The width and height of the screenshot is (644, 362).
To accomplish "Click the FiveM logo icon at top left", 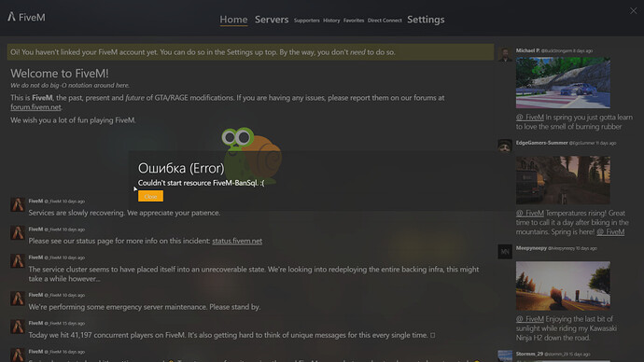I will pos(11,17).
